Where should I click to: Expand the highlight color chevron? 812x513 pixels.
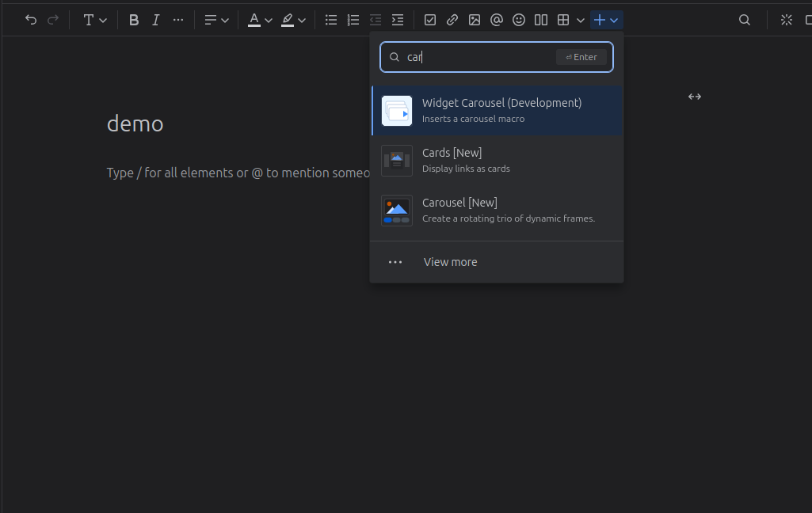302,21
